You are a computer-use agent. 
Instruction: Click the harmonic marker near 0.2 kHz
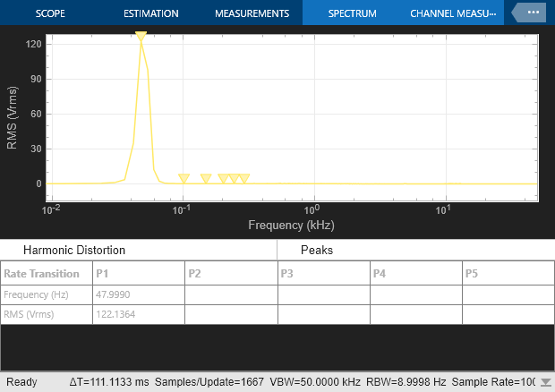click(223, 179)
